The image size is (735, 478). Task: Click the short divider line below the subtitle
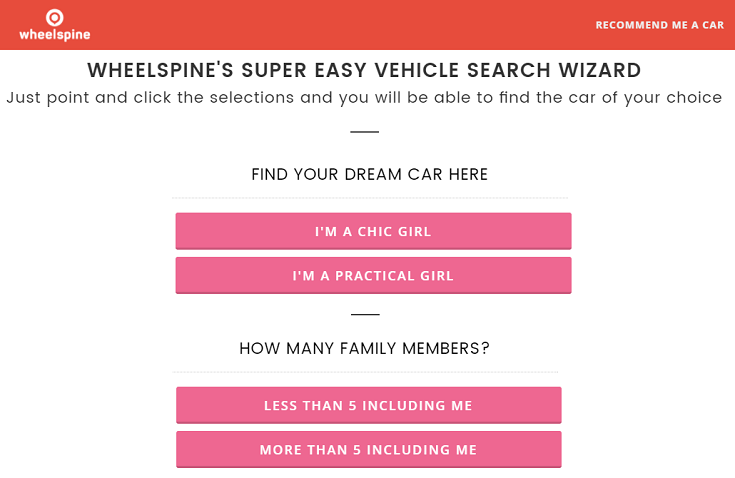pyautogui.click(x=365, y=132)
